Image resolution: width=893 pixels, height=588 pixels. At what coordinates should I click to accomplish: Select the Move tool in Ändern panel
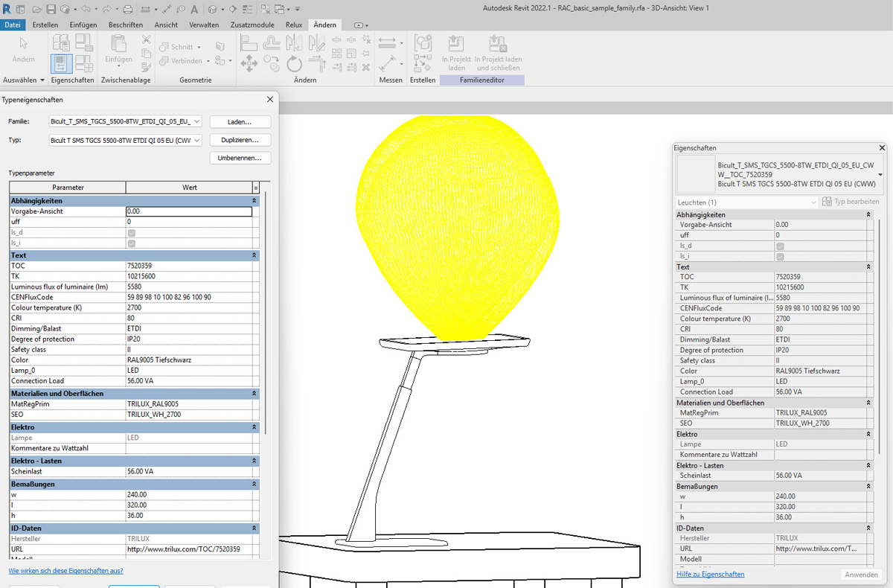pos(249,63)
